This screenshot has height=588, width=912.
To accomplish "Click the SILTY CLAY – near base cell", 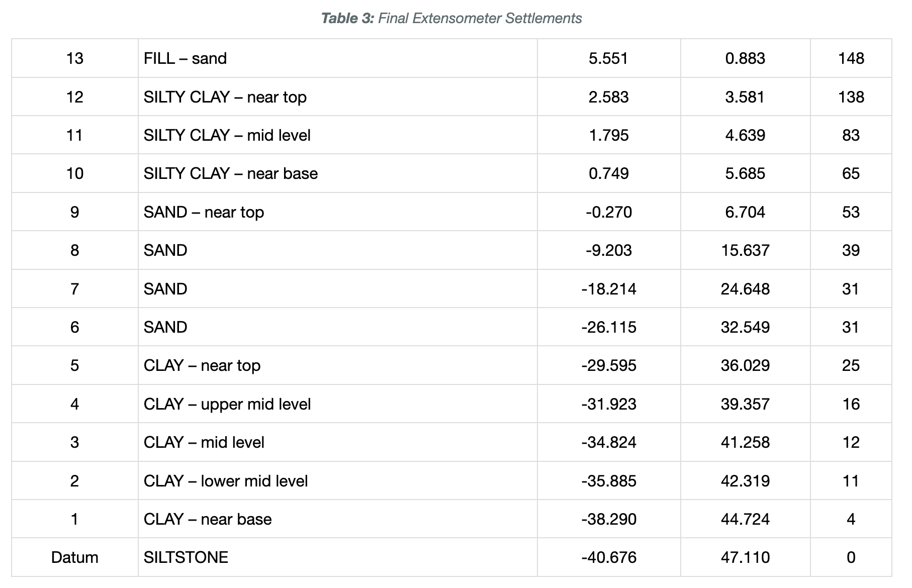I will (x=338, y=173).
